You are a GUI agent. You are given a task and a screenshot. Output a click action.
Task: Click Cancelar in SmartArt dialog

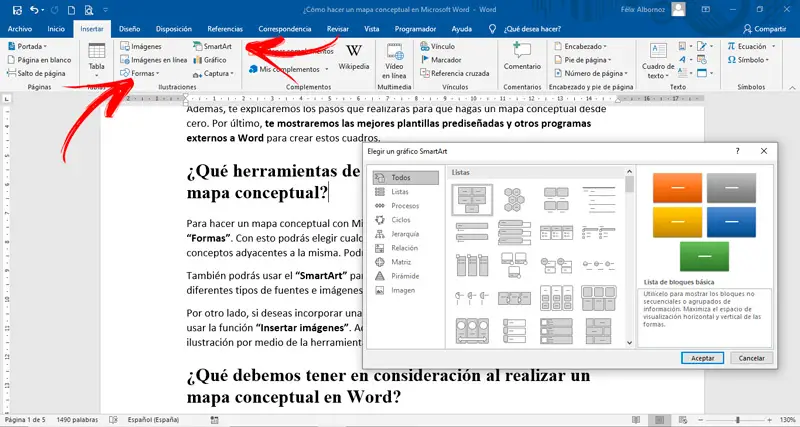[x=752, y=358]
